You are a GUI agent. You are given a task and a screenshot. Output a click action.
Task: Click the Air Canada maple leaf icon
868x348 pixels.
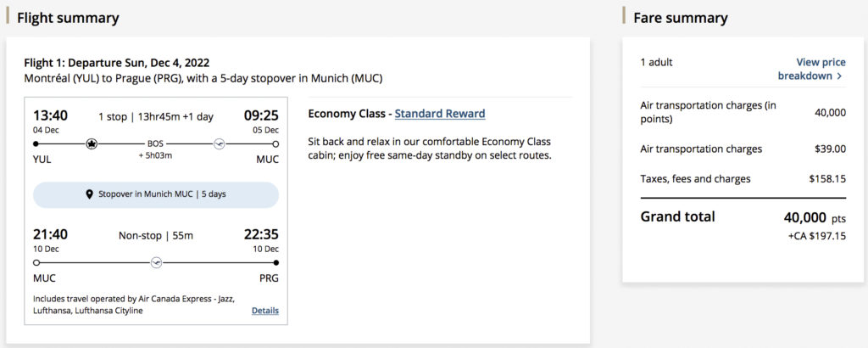pos(92,144)
